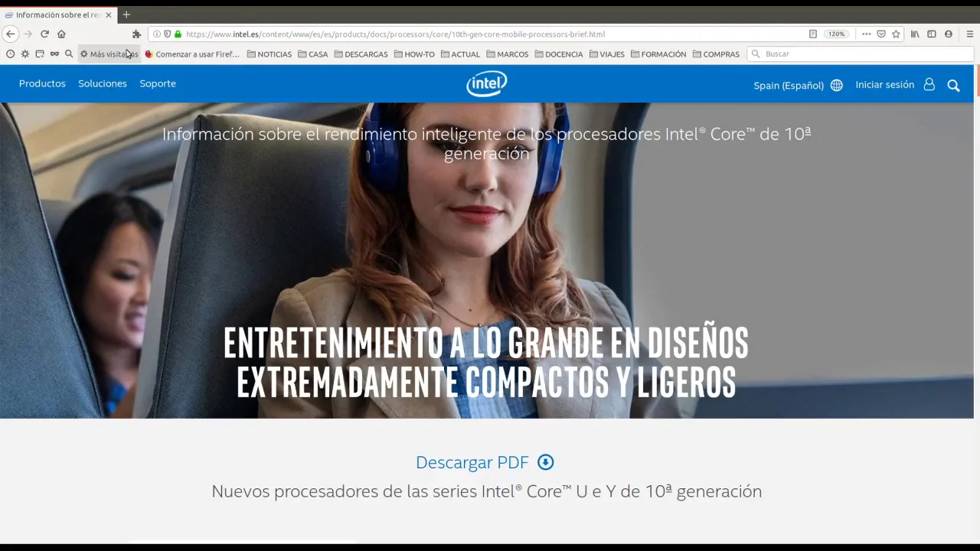Go to the browser home page
Viewport: 980px width, 551px height.
click(61, 34)
